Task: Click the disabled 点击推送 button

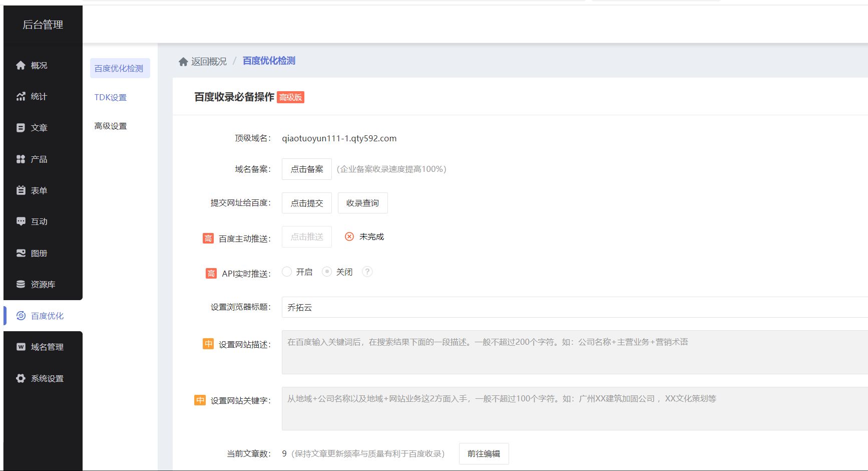Action: click(x=307, y=237)
